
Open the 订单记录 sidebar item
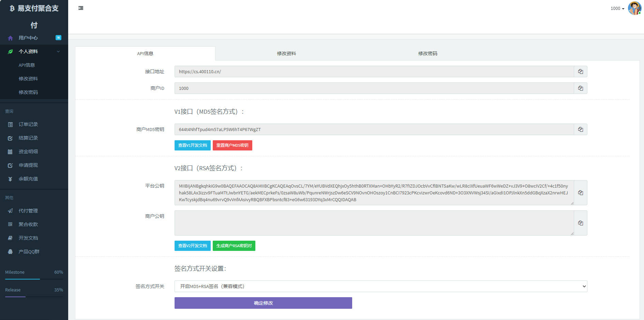click(28, 124)
